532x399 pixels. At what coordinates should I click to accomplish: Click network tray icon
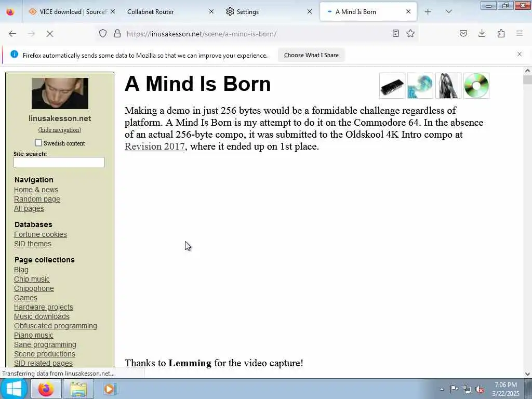(x=467, y=389)
